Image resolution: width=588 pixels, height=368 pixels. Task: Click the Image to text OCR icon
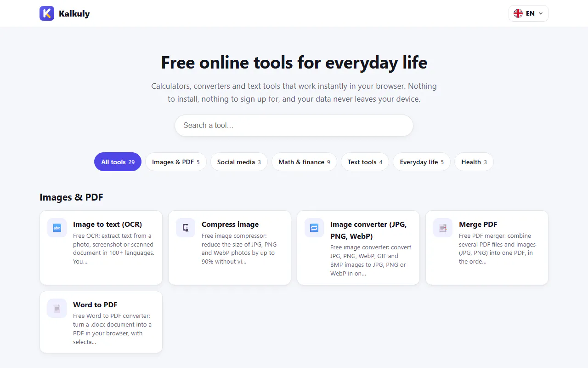(x=57, y=228)
